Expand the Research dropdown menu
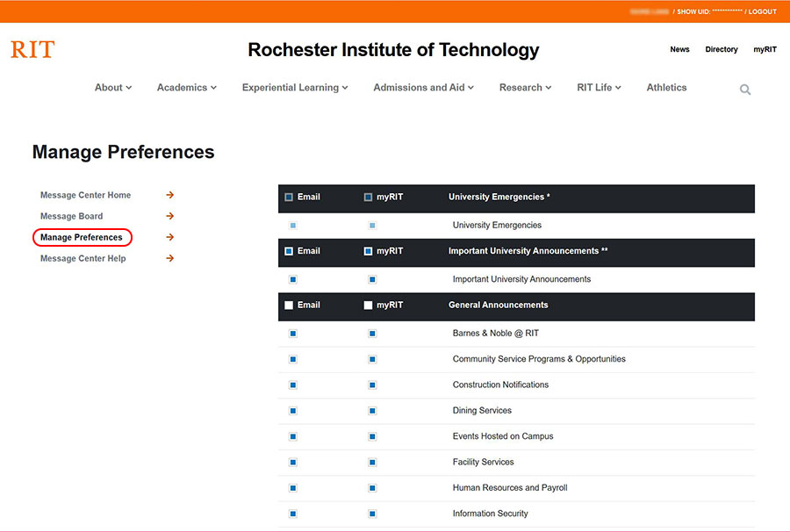This screenshot has height=532, width=790. tap(525, 88)
